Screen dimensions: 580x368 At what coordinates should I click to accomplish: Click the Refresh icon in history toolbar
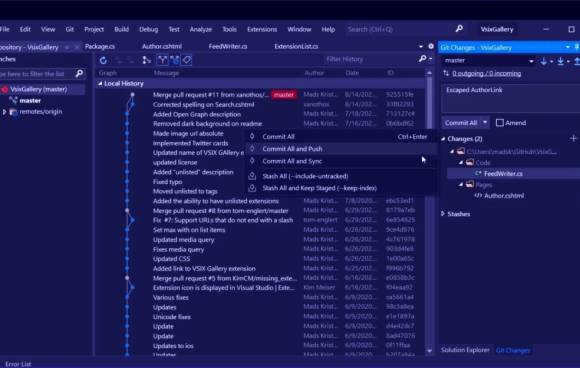pyautogui.click(x=103, y=60)
